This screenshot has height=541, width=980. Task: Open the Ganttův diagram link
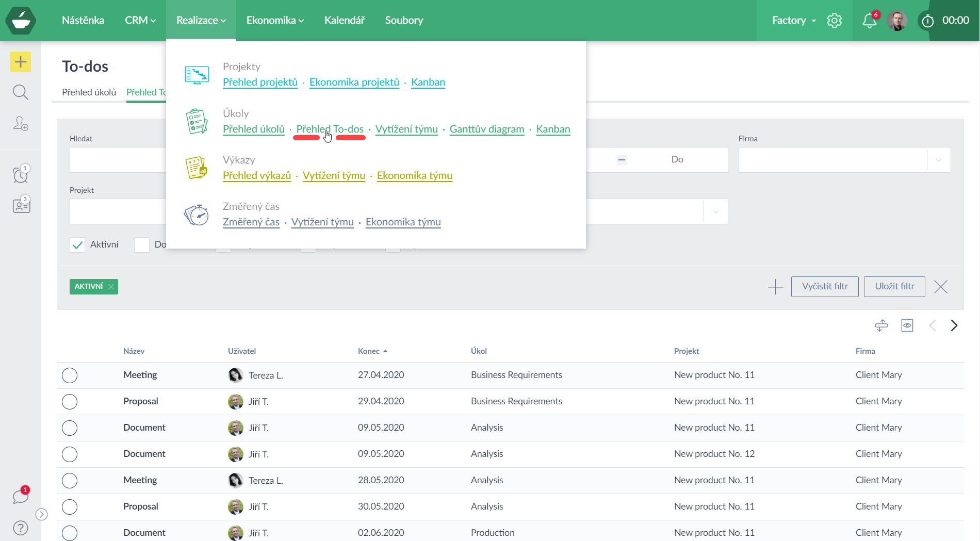486,129
